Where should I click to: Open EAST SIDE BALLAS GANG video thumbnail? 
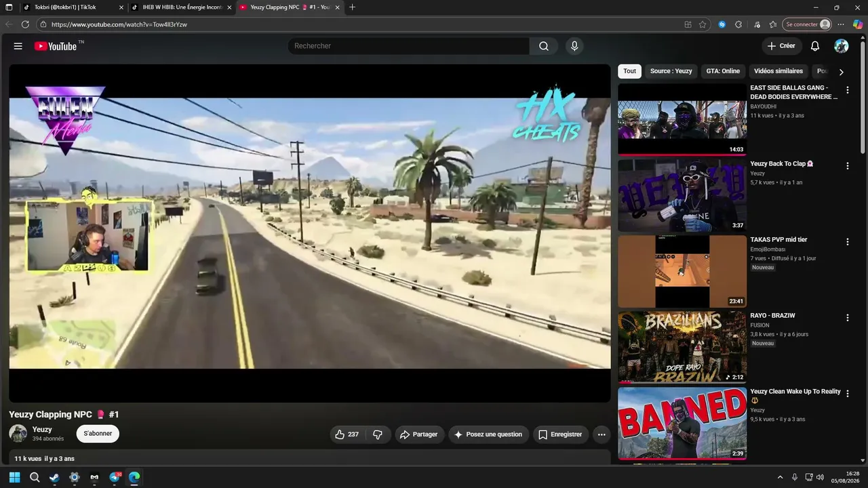(x=682, y=119)
